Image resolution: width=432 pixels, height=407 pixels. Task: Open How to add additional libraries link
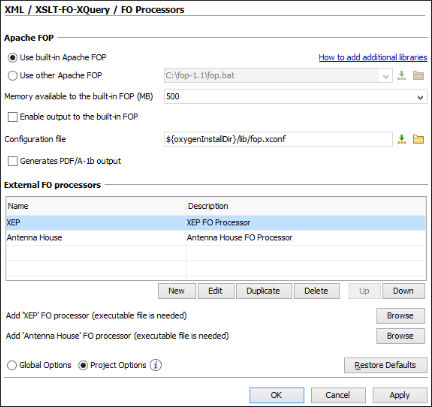pyautogui.click(x=373, y=57)
